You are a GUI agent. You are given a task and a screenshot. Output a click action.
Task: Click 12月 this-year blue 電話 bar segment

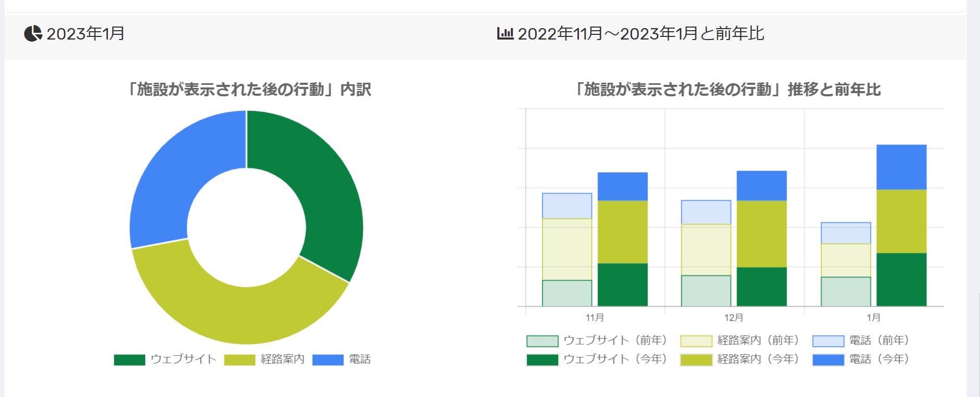[x=762, y=186]
